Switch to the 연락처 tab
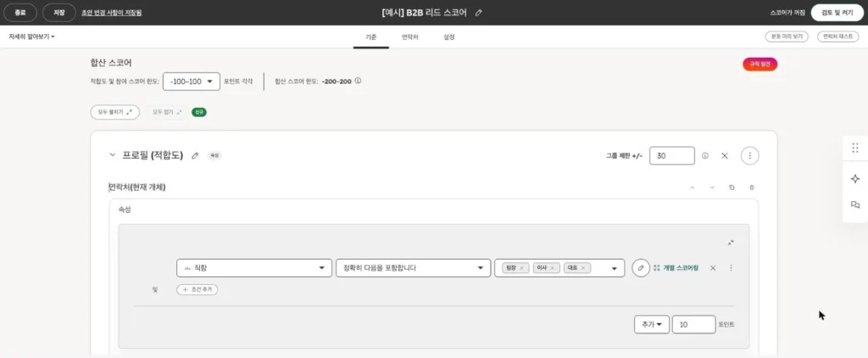 click(x=409, y=37)
